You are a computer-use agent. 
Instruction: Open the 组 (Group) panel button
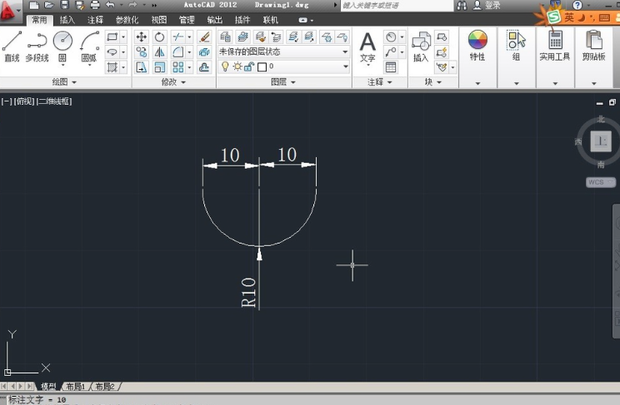pyautogui.click(x=516, y=46)
